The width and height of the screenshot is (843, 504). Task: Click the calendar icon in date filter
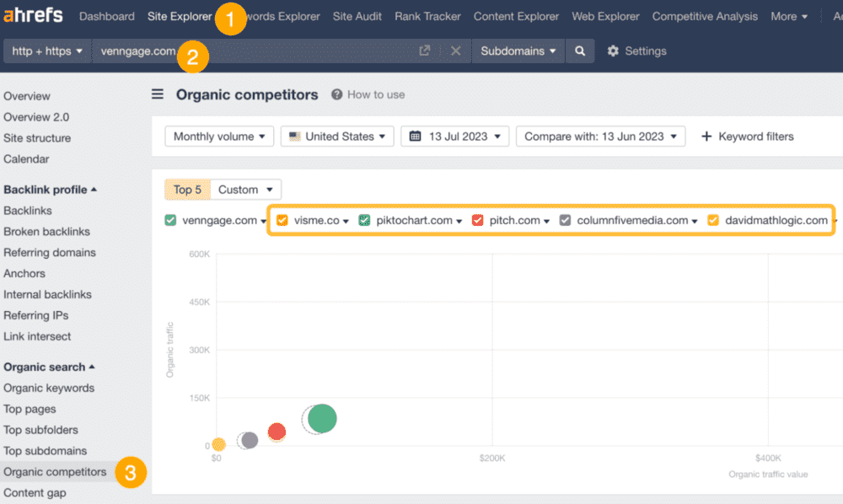pyautogui.click(x=415, y=136)
